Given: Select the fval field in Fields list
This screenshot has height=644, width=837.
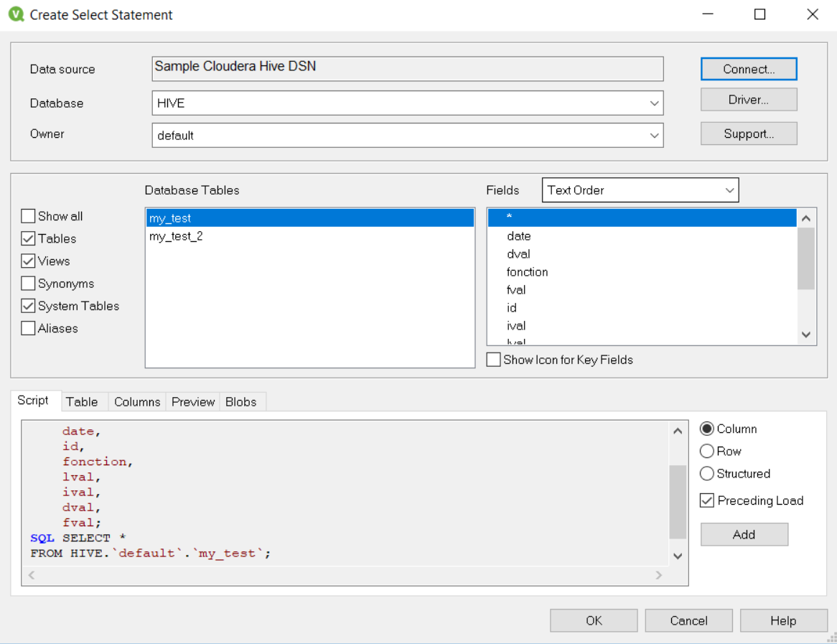Looking at the screenshot, I should tap(642, 290).
